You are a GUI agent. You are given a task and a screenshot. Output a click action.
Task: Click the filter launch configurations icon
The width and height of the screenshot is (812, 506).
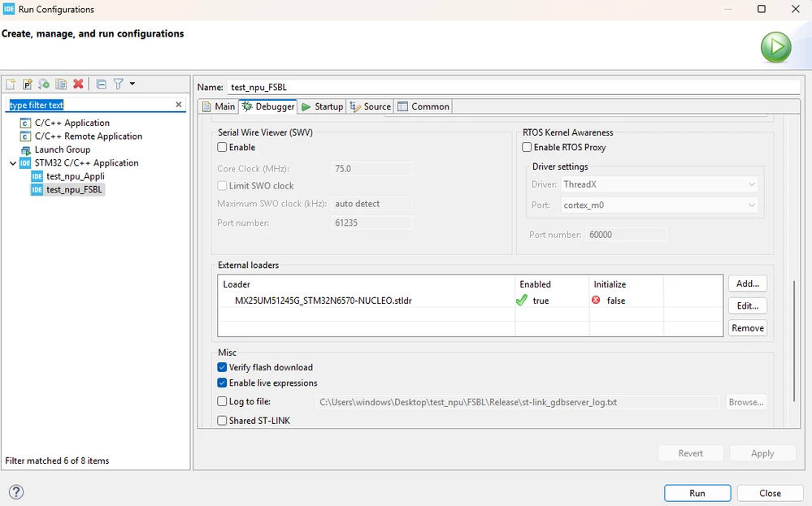click(x=119, y=84)
